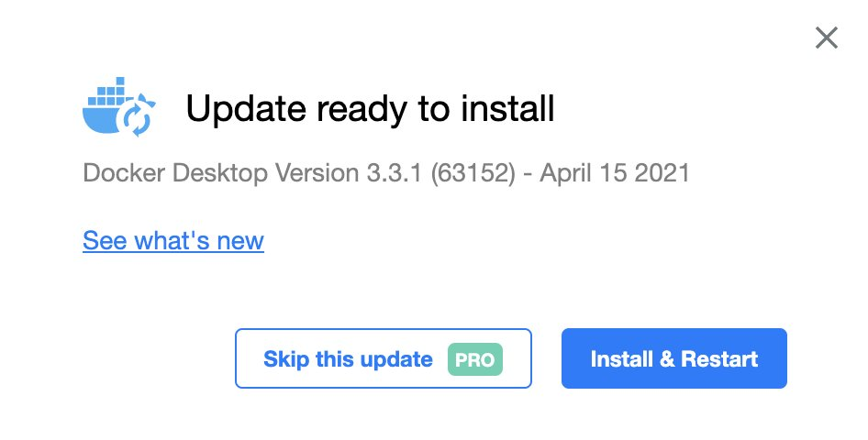This screenshot has width=868, height=440.
Task: Close the update dialog with the X
Action: pyautogui.click(x=827, y=38)
